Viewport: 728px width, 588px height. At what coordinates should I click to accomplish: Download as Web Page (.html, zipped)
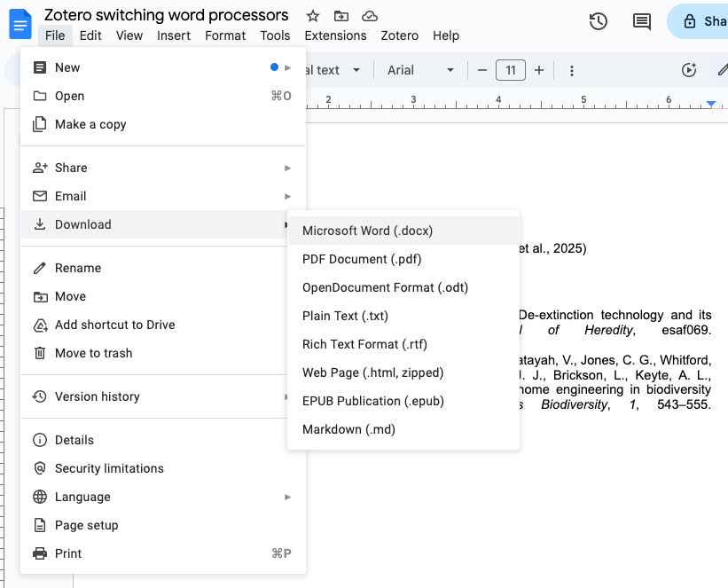click(403, 372)
